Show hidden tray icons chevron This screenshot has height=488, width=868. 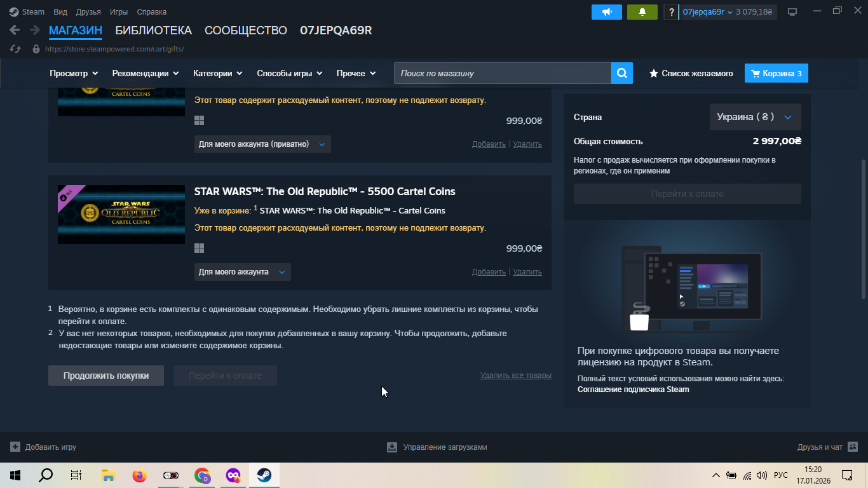(716, 475)
